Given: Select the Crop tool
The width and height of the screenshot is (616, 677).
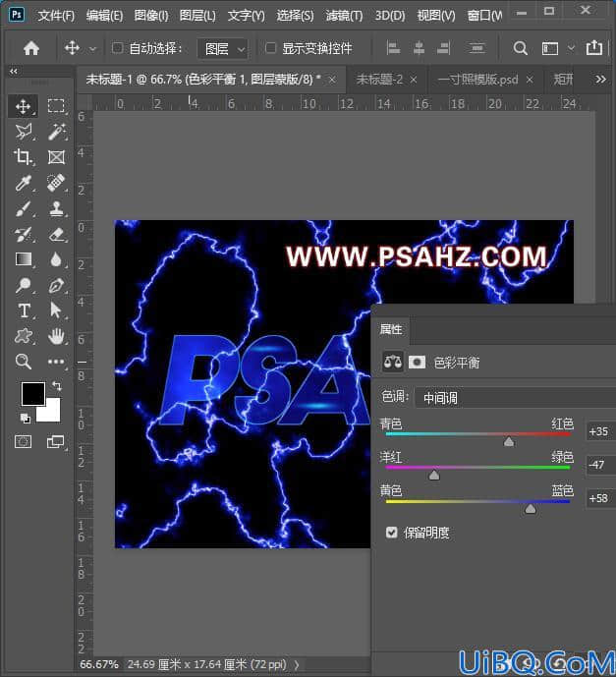Looking at the screenshot, I should 23,157.
